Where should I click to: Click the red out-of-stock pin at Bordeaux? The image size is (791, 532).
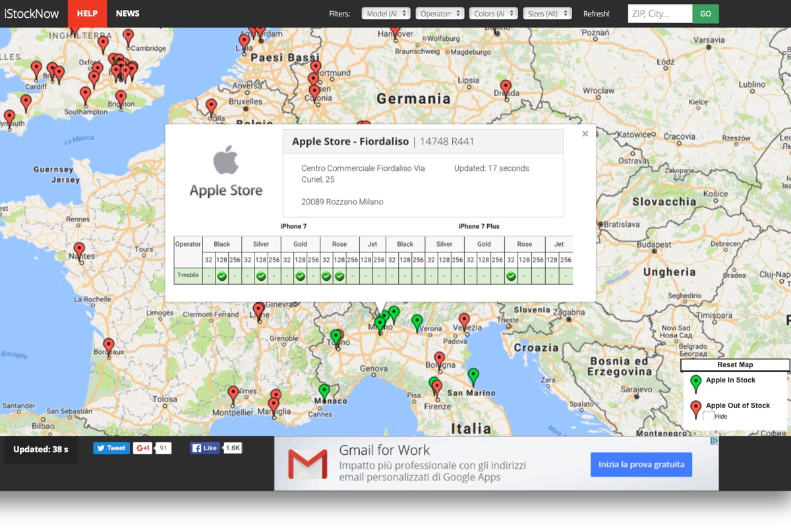pyautogui.click(x=109, y=345)
